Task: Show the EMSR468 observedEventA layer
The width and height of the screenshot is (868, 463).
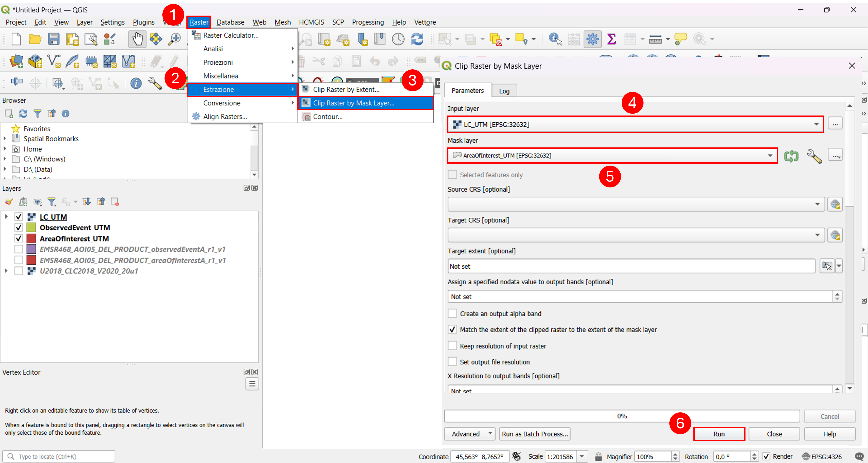Action: [x=19, y=249]
